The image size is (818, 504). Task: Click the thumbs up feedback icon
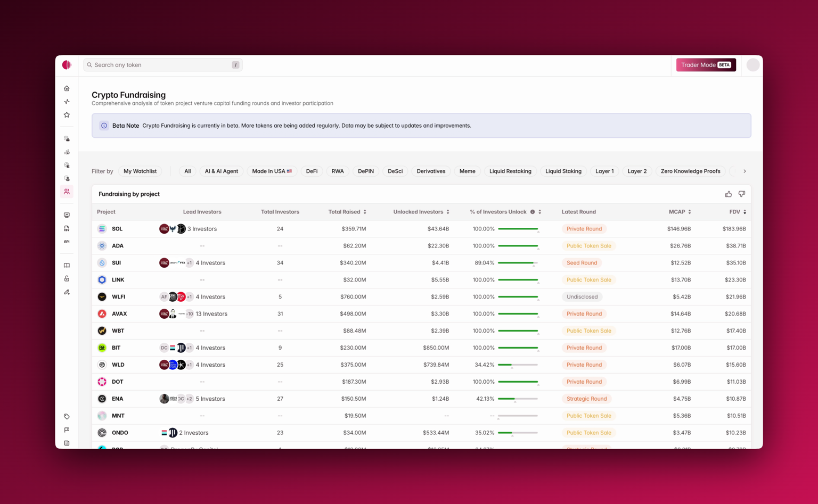pos(728,194)
